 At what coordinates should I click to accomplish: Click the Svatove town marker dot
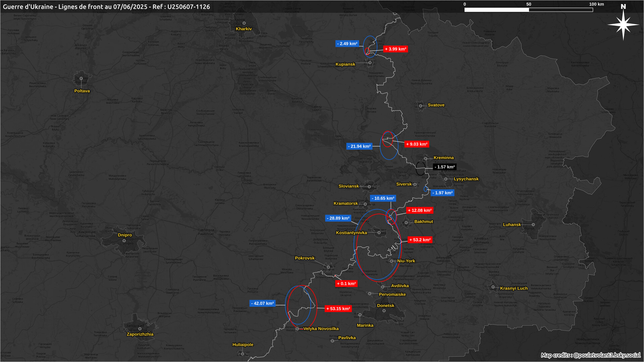tap(421, 106)
